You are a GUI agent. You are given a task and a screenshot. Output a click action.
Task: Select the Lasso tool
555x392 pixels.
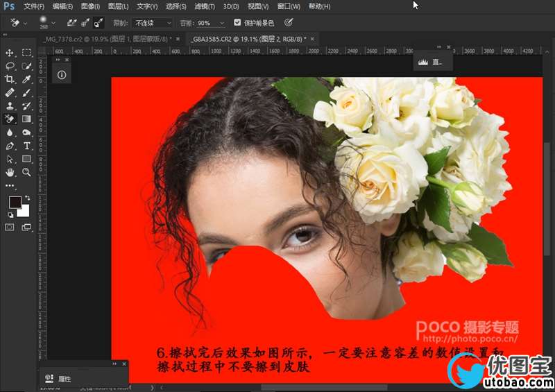tap(10, 66)
